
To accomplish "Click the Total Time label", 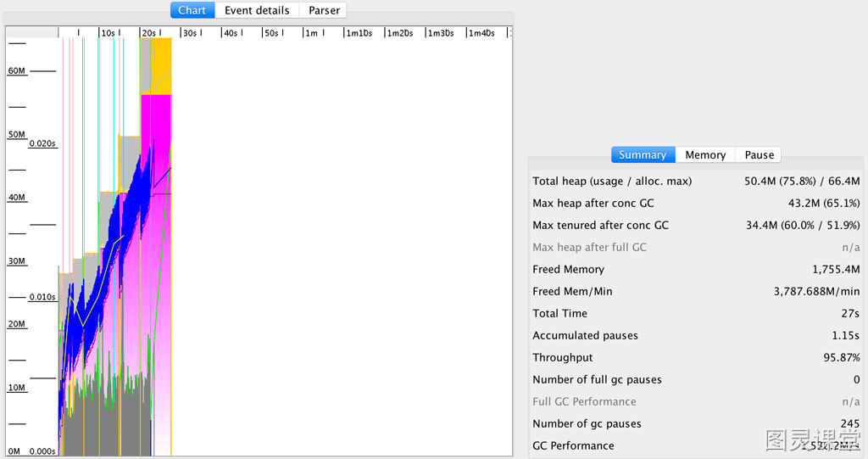I will click(559, 314).
